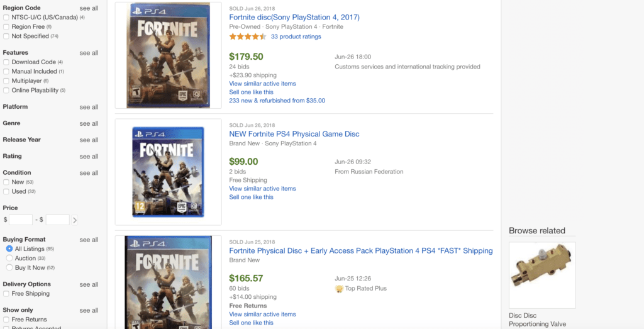Enable the Download Code feature filter
This screenshot has width=644, height=329.
point(6,62)
